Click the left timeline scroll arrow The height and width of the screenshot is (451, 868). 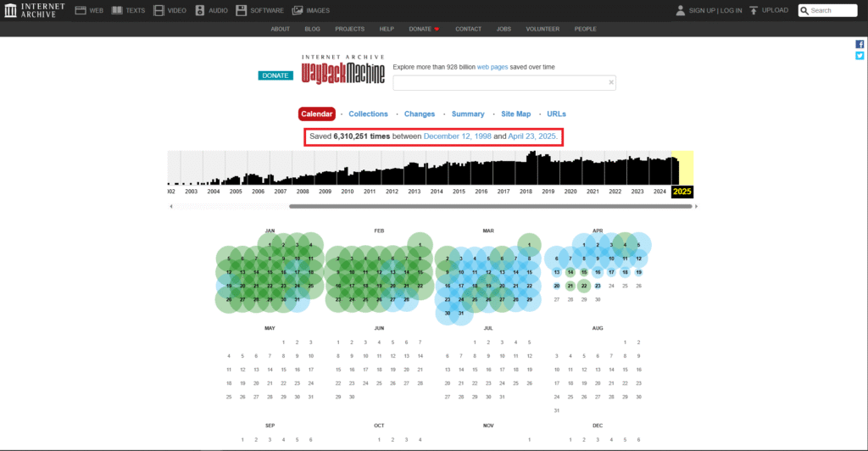171,206
